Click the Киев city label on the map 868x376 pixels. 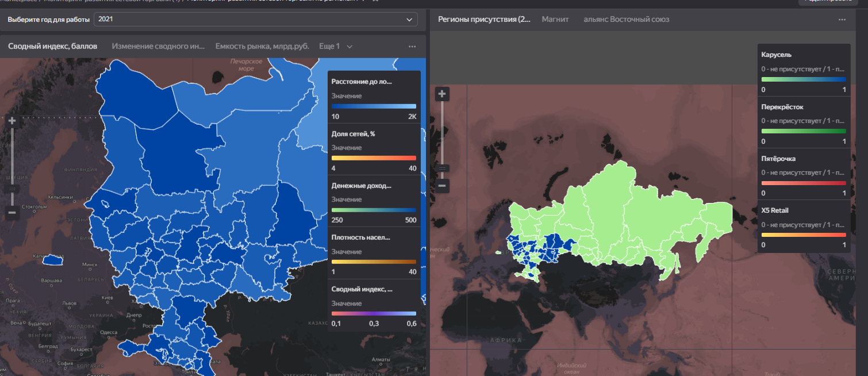click(106, 298)
